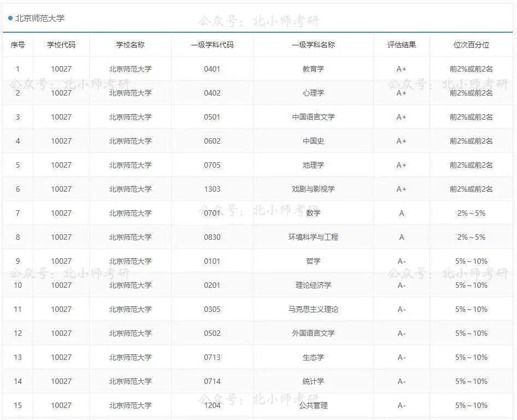Click school code 10027 in 生态学 row
The image size is (517, 420).
[61, 357]
